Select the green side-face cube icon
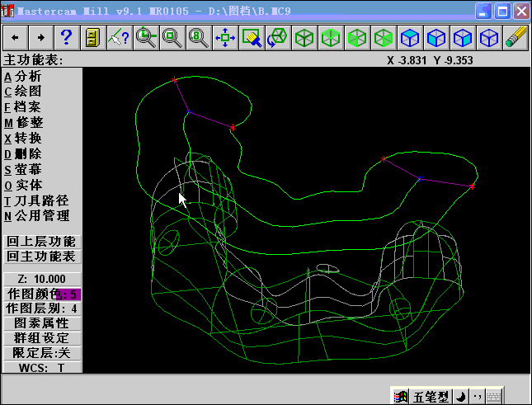 [384, 38]
